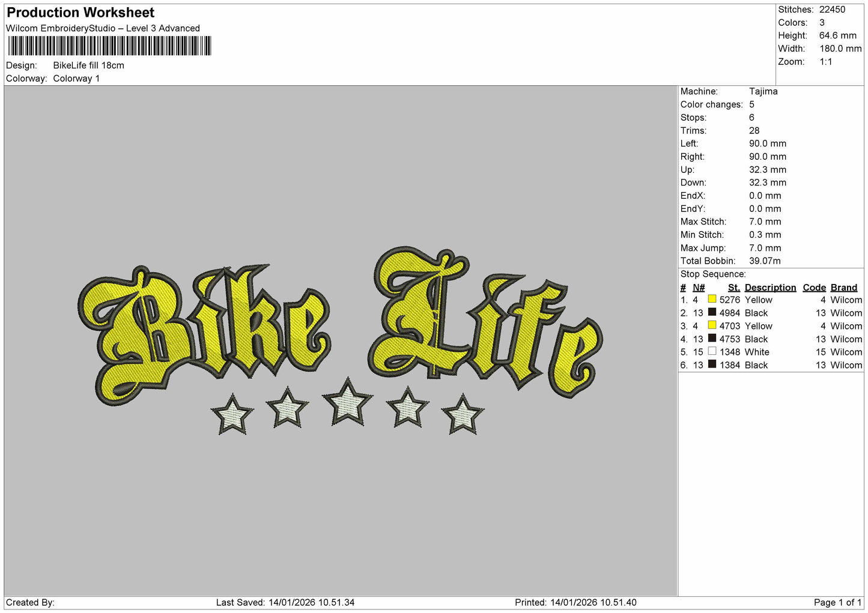The width and height of the screenshot is (868, 613).
Task: Click the Down value '32.3 mm'
Action: pyautogui.click(x=767, y=183)
